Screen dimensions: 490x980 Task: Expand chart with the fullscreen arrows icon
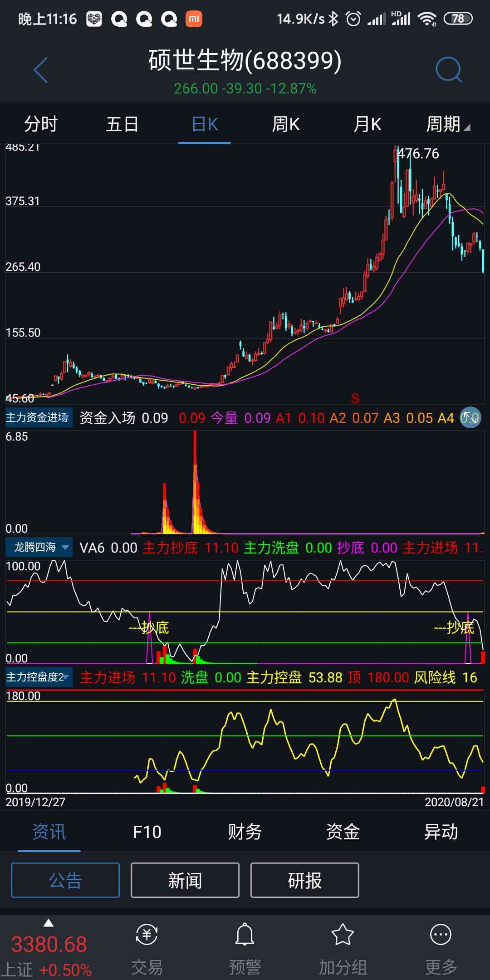[x=470, y=417]
